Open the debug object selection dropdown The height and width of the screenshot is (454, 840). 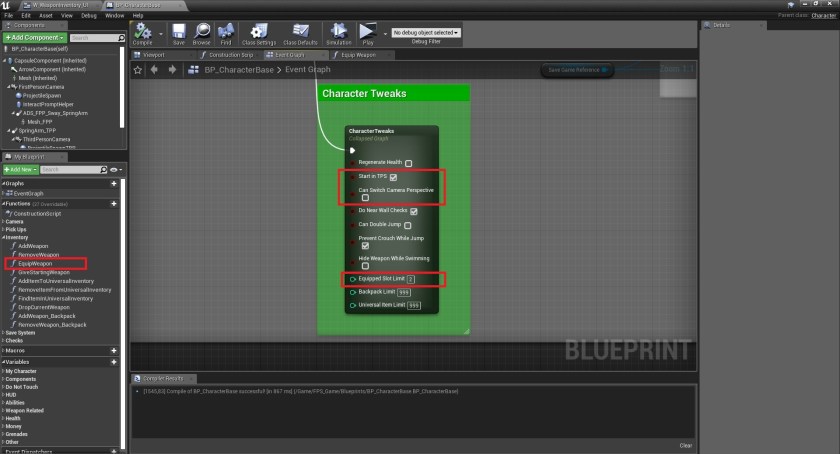coord(426,33)
